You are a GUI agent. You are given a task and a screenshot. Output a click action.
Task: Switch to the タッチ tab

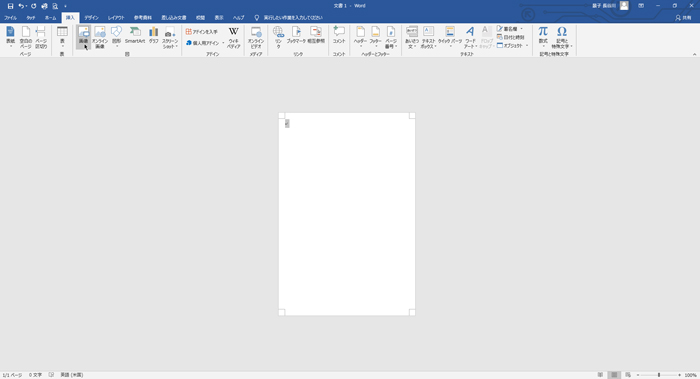30,18
